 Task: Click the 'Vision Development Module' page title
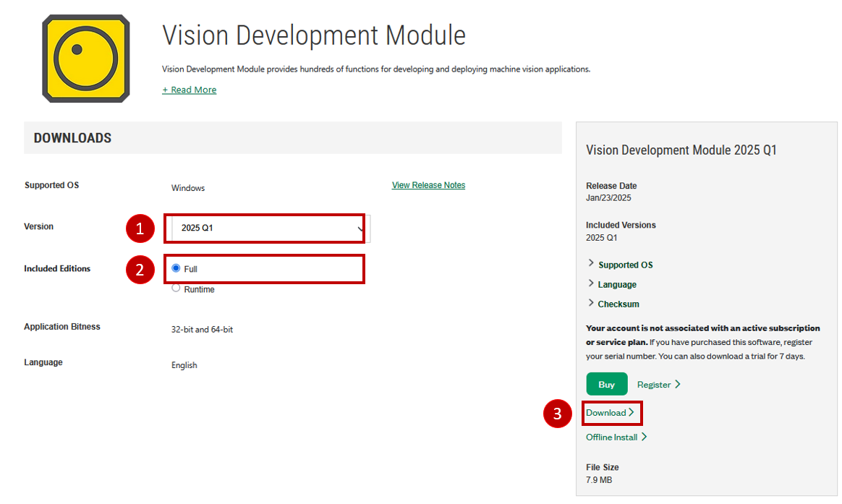(314, 35)
